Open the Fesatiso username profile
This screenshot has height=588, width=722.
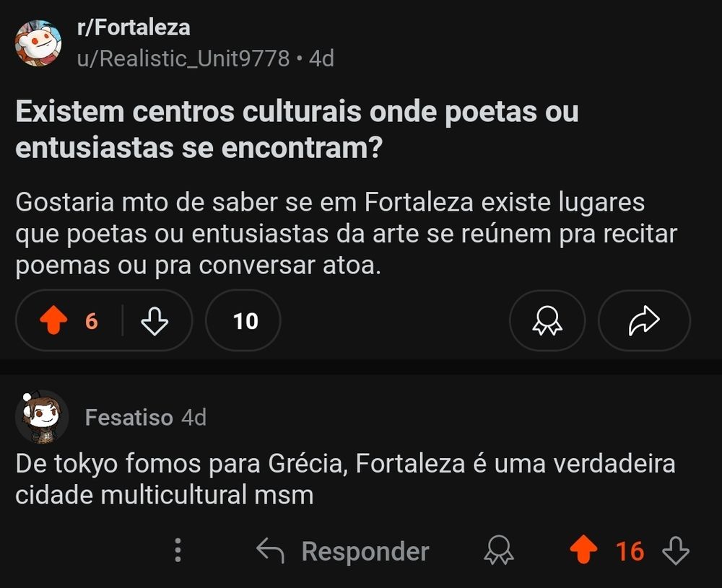129,417
